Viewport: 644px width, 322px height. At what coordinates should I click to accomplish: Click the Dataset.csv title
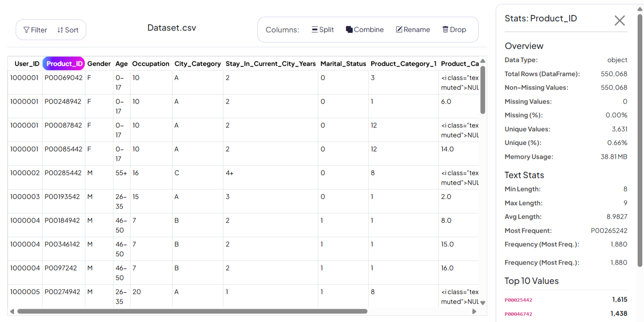pos(172,28)
